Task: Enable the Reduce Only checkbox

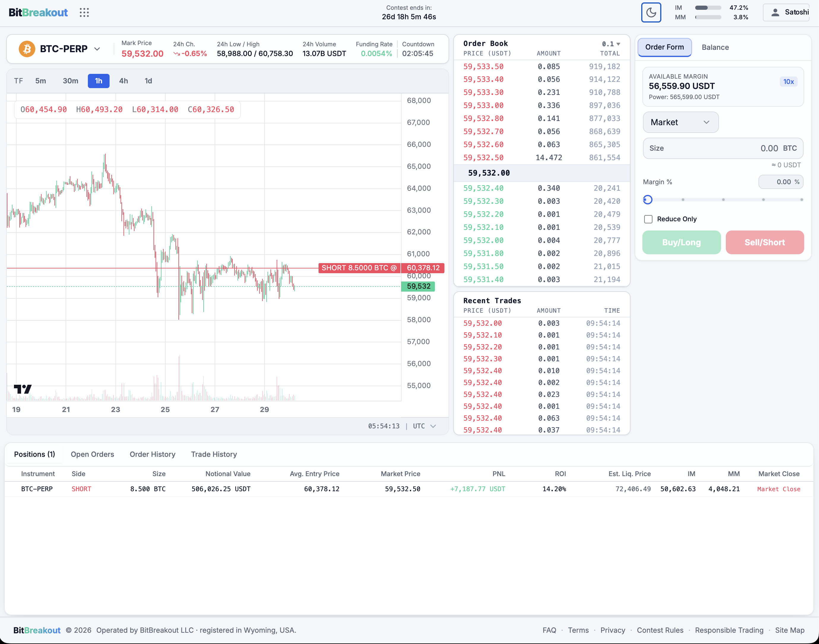Action: pos(648,219)
